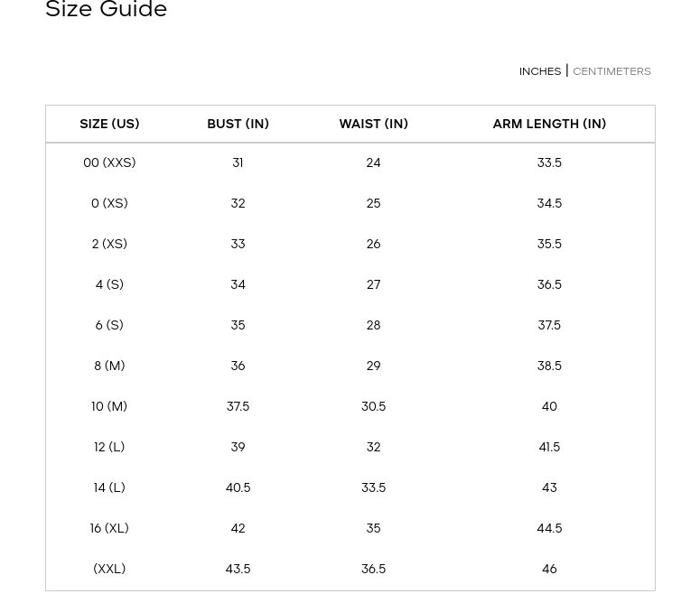Select the 6 (S) size label
This screenshot has width=700, height=603.
pos(109,325)
